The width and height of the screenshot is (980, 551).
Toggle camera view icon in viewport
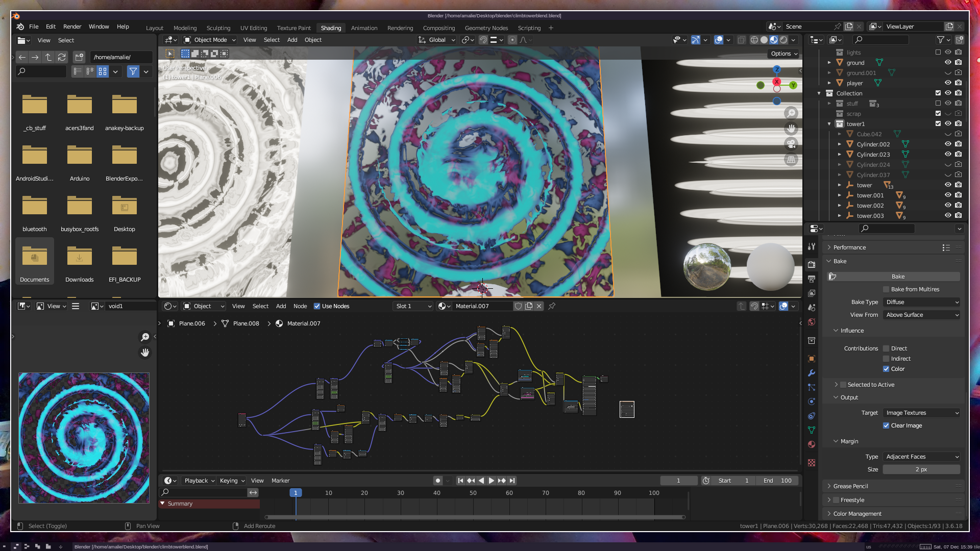[791, 144]
